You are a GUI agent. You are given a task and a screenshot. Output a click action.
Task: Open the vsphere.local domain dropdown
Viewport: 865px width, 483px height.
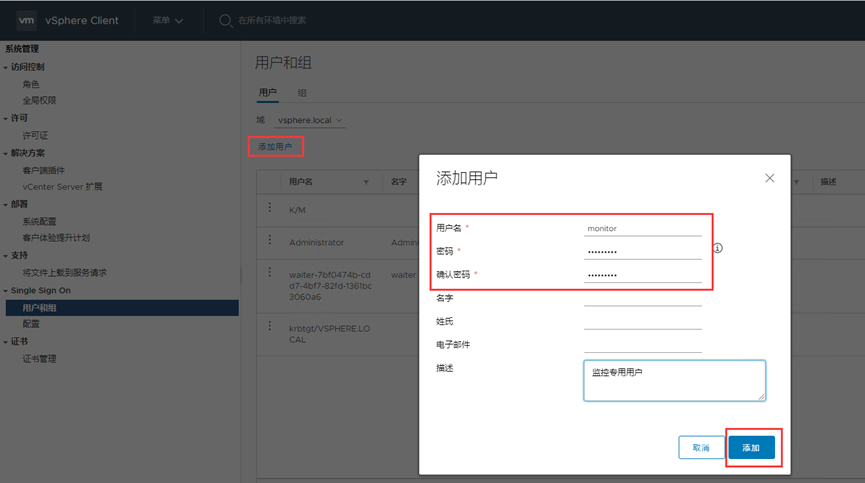pyautogui.click(x=310, y=120)
